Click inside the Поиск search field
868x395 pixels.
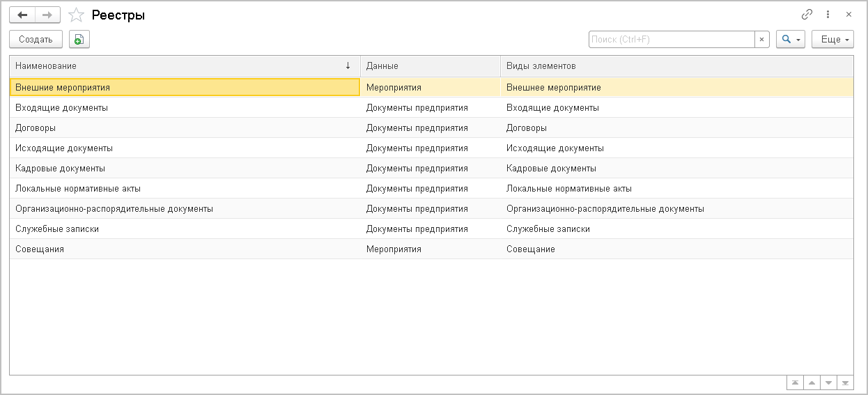[671, 40]
